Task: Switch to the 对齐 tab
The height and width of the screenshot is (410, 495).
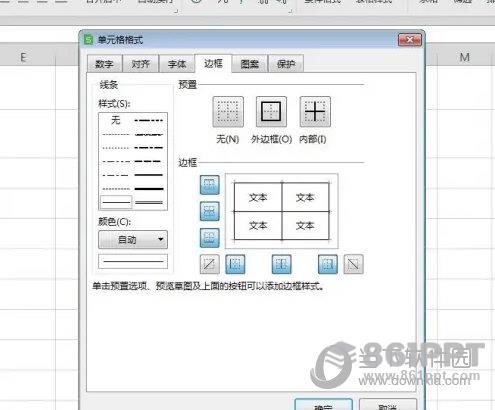Action: 140,64
